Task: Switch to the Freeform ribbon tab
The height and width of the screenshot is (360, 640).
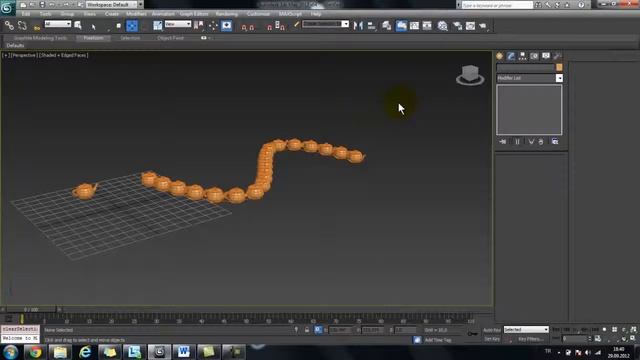Action: 93,38
